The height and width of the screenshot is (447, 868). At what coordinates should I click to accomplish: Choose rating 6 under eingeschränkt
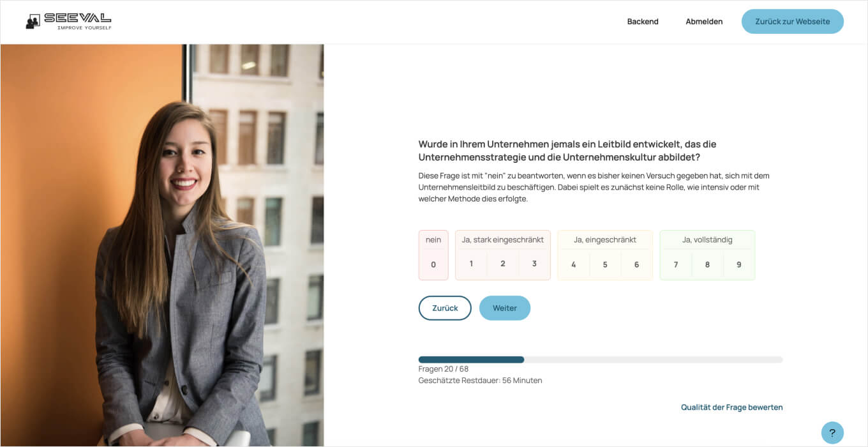click(636, 264)
